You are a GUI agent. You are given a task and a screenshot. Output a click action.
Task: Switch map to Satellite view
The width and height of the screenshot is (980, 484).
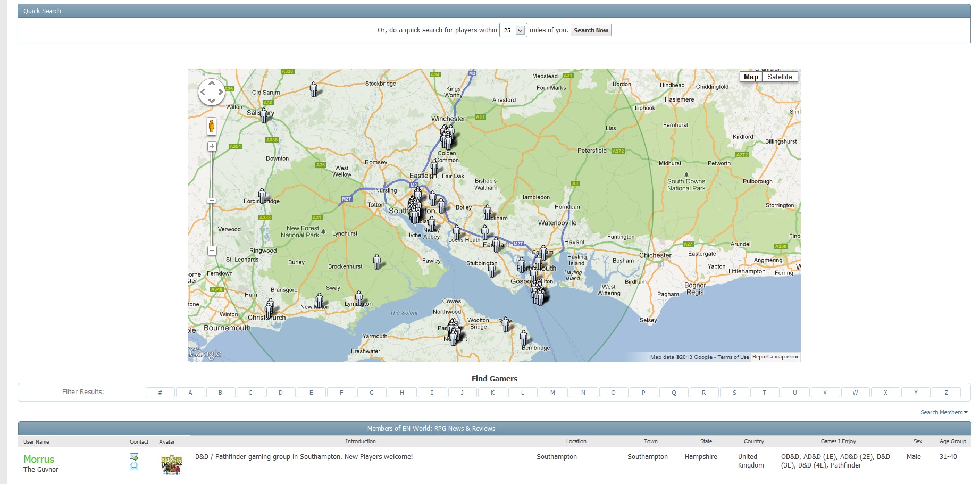[780, 77]
